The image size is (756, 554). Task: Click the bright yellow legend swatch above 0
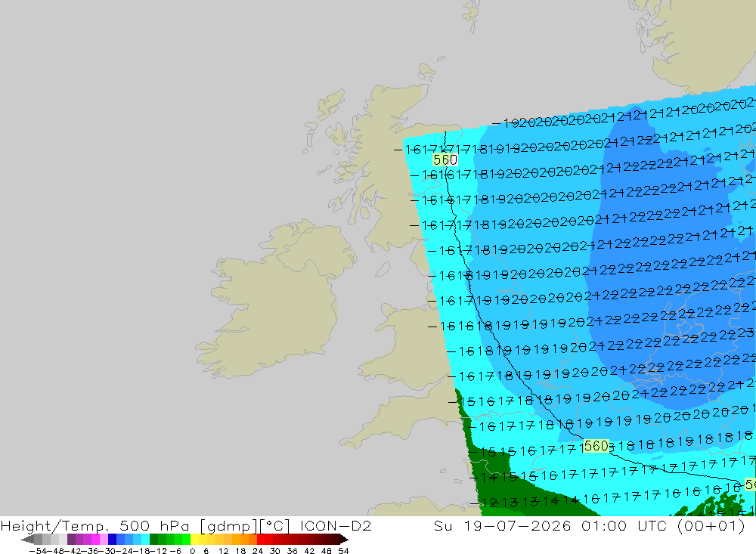click(x=195, y=539)
